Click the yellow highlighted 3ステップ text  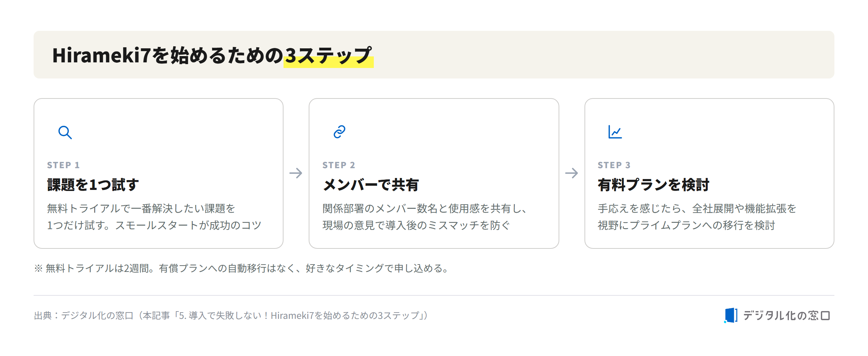click(x=328, y=55)
